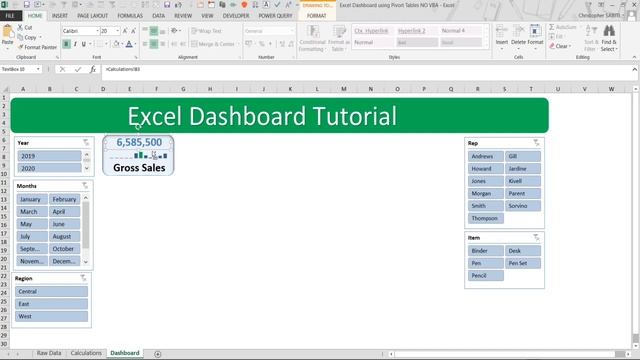Switch to the POWER QUERY tab
Screen dimensions: 640x360
pos(276,16)
